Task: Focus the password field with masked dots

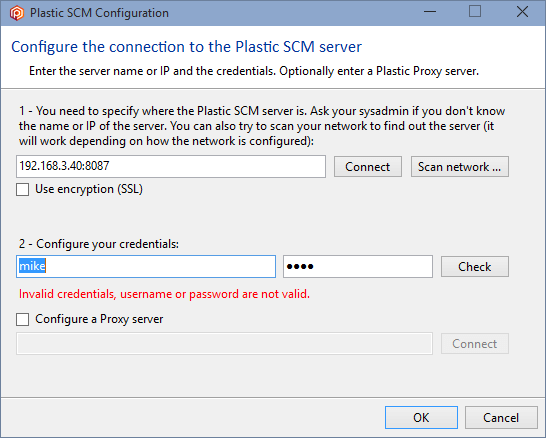Action: point(358,266)
